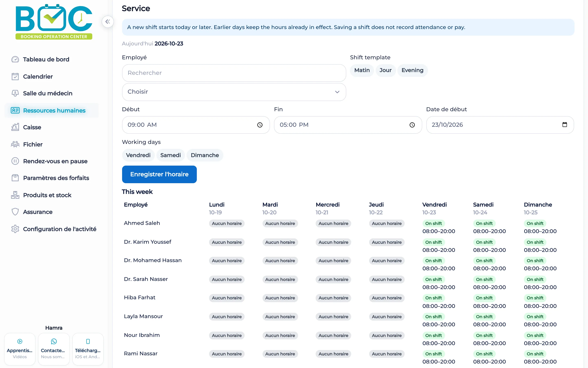The width and height of the screenshot is (588, 368).
Task: Click the Apprentissage play video icon
Action: (20, 341)
